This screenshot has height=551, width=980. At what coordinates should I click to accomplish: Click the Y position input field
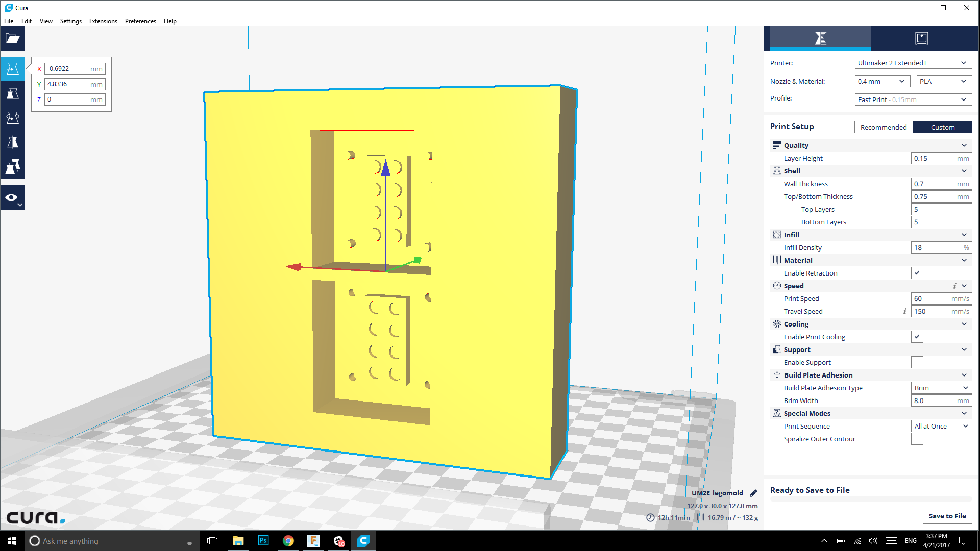[75, 84]
